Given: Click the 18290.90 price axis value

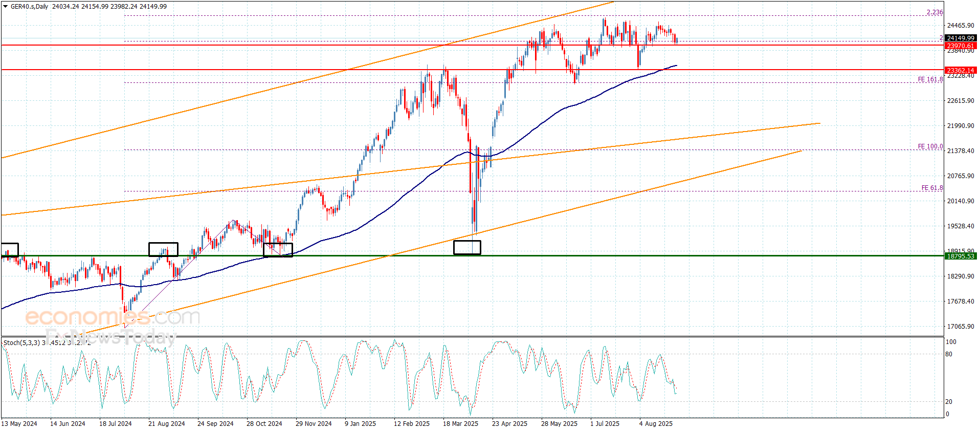Looking at the screenshot, I should coord(961,276).
